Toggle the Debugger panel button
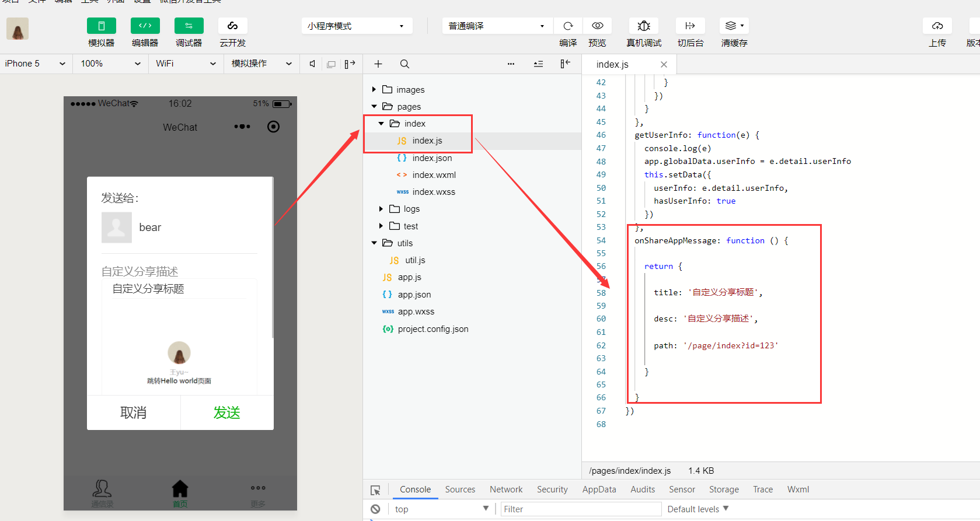This screenshot has width=980, height=521. click(x=189, y=26)
